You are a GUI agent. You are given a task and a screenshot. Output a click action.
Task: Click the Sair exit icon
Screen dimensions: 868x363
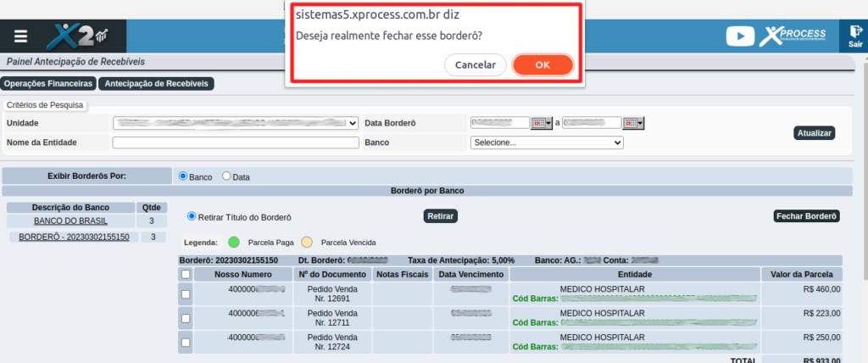[854, 36]
